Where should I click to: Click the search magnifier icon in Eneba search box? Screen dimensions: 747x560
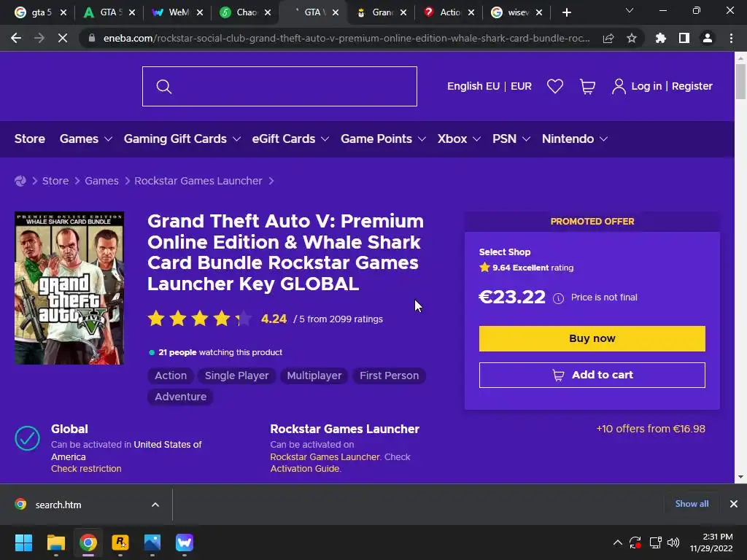(x=164, y=87)
